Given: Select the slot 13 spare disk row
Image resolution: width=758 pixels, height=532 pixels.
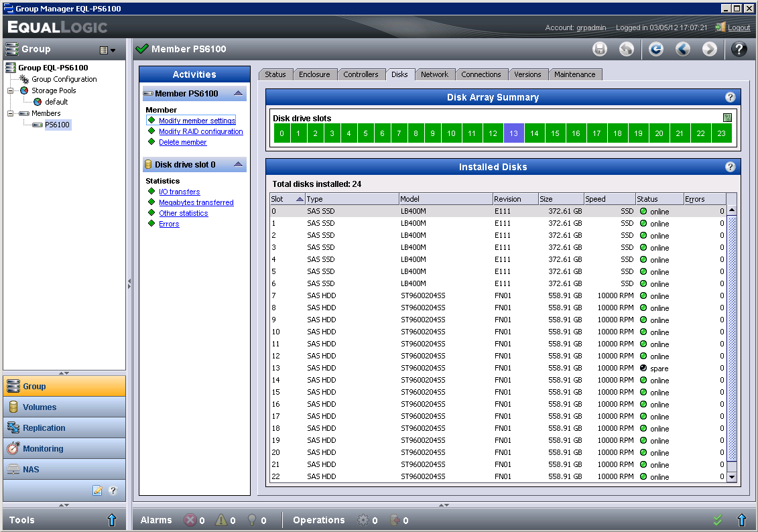Looking at the screenshot, I should coord(498,369).
